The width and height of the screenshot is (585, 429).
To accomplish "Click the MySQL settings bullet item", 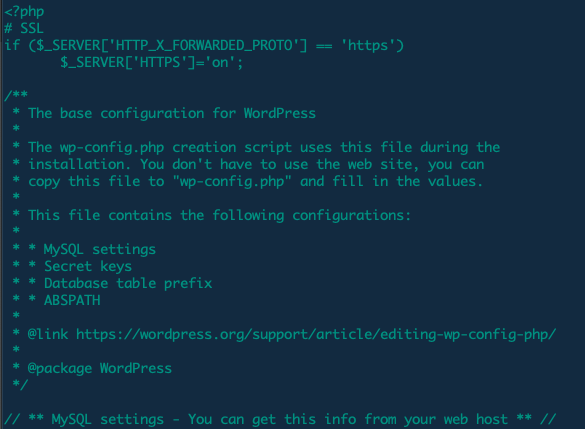I will (x=100, y=250).
